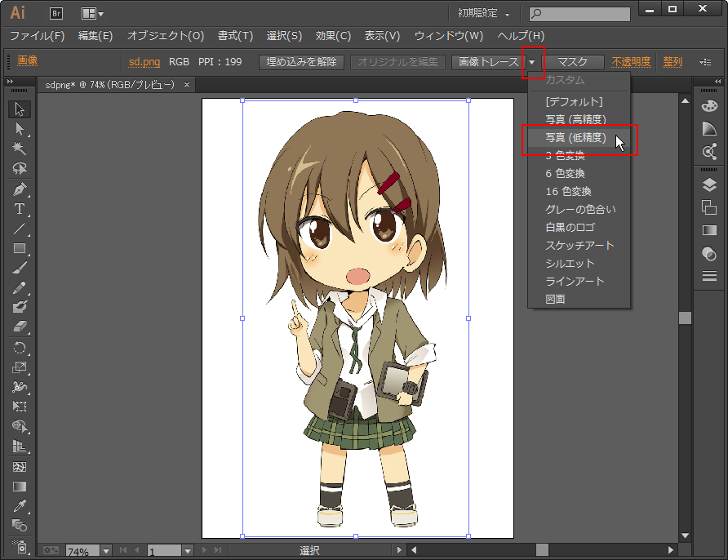Click the 埋め込みを解除 button
Viewport: 728px width, 560px height.
[302, 62]
